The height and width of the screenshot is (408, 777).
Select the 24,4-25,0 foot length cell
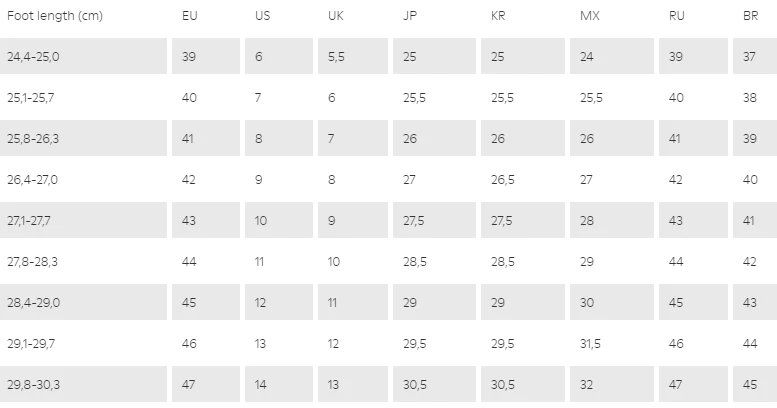click(x=33, y=56)
